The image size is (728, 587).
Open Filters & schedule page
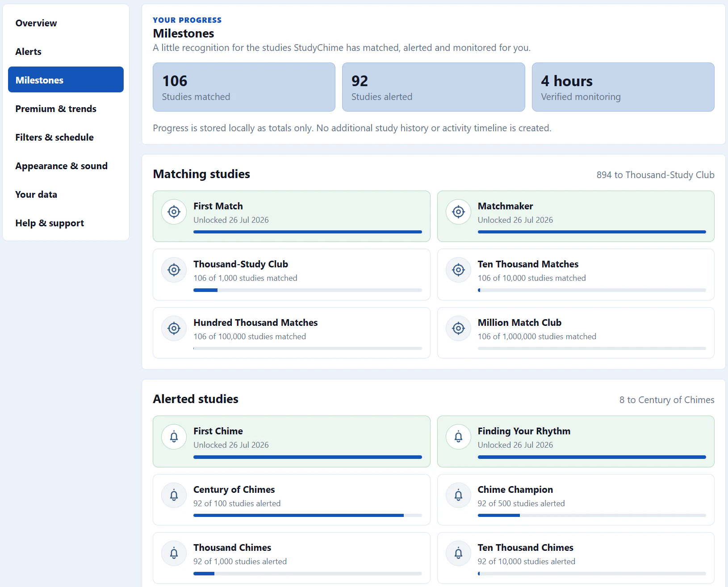coord(66,137)
